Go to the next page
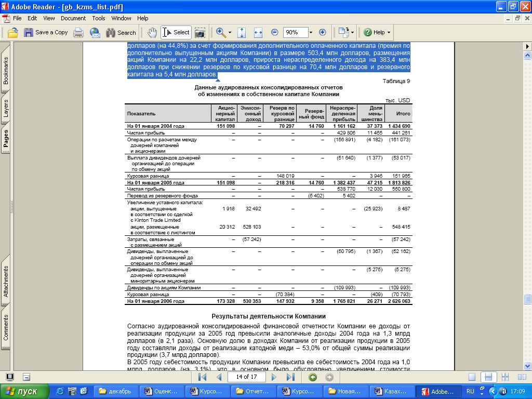 [x=274, y=377]
